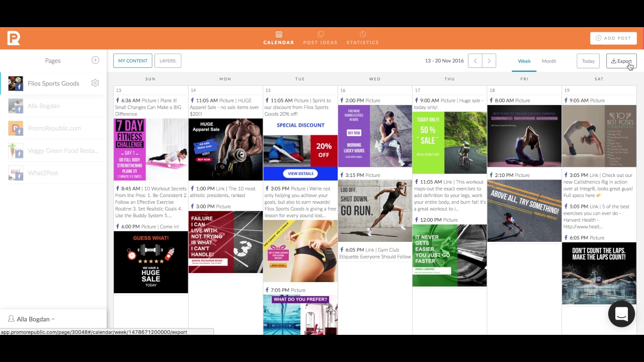Open Above All Try Something image

point(524,211)
